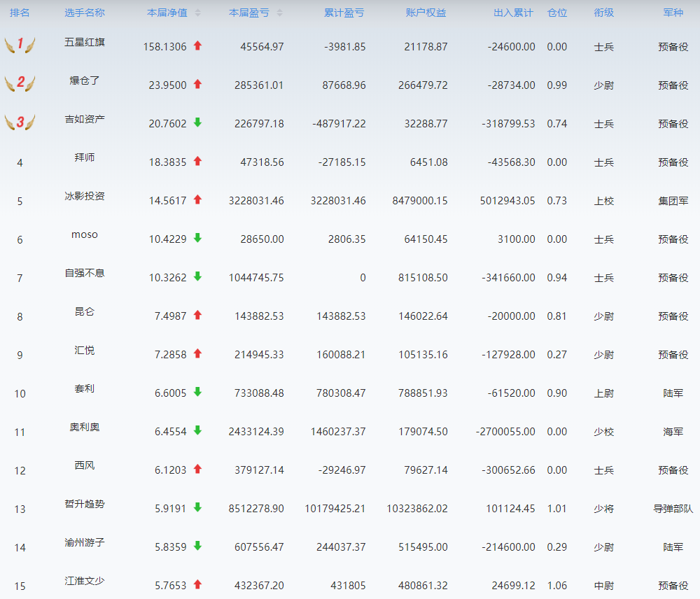Click green down arrow in 奥利奥 row
Image resolution: width=700 pixels, height=599 pixels.
[198, 430]
